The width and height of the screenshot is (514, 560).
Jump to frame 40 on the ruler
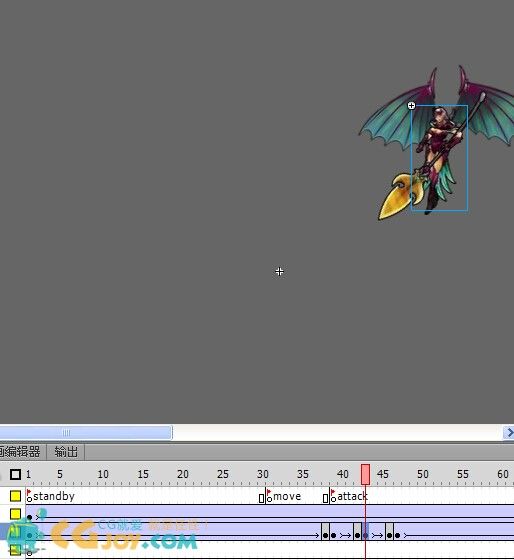[343, 474]
